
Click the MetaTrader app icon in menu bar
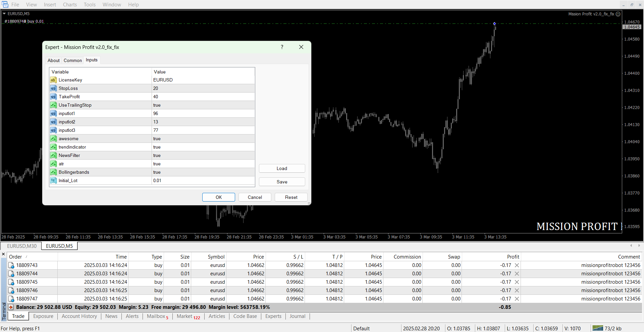[5, 4]
